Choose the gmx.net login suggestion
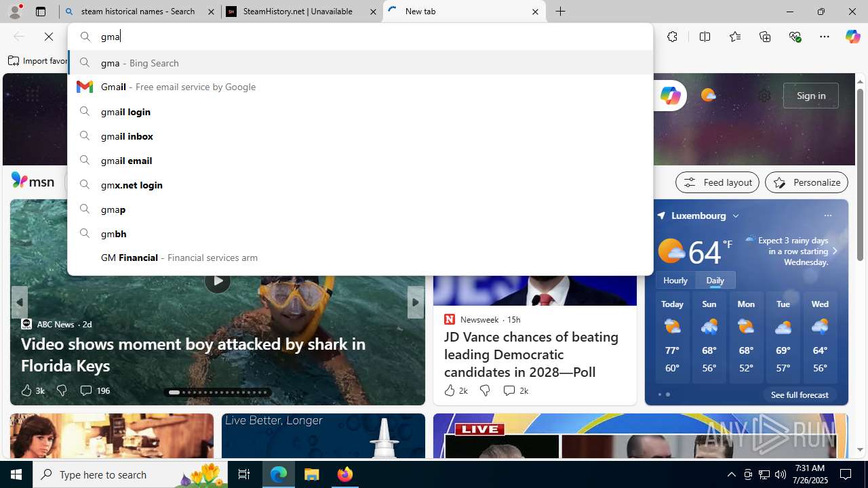 coord(360,184)
